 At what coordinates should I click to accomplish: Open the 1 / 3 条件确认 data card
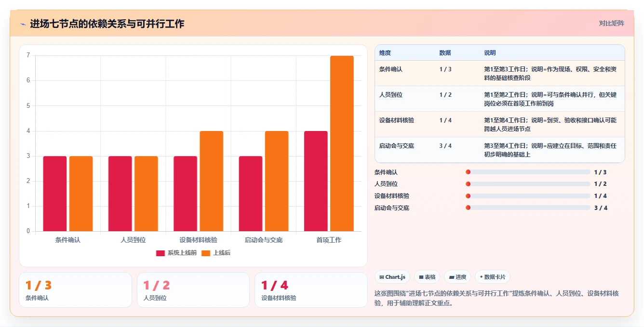[75, 290]
